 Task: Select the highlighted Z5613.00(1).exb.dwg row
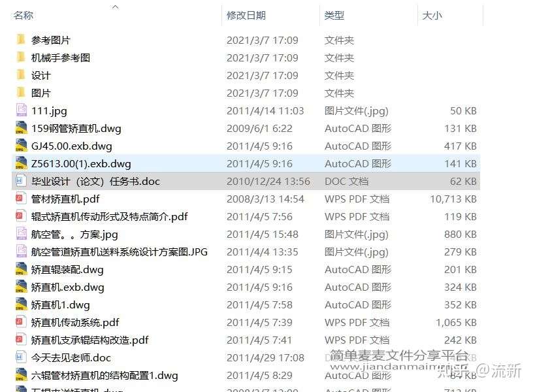(x=246, y=164)
